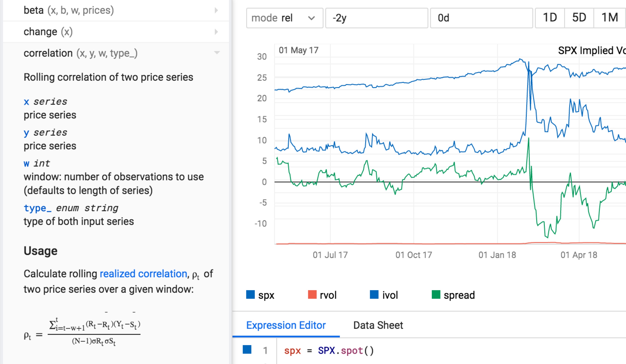
Task: Open the mode rel dropdown
Action: [x=284, y=18]
